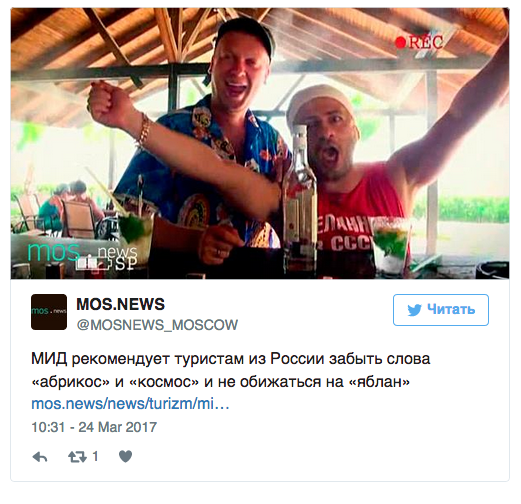The width and height of the screenshot is (521, 504).
Task: Open the MOS.NEWS display name
Action: click(x=121, y=304)
